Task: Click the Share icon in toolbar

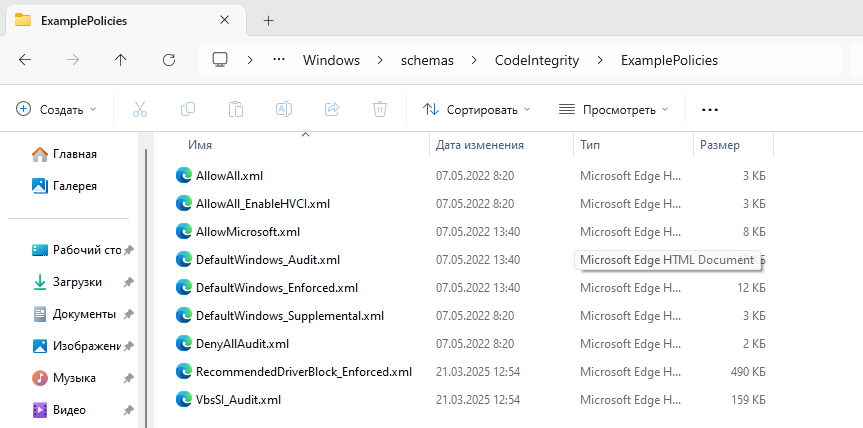Action: click(332, 109)
